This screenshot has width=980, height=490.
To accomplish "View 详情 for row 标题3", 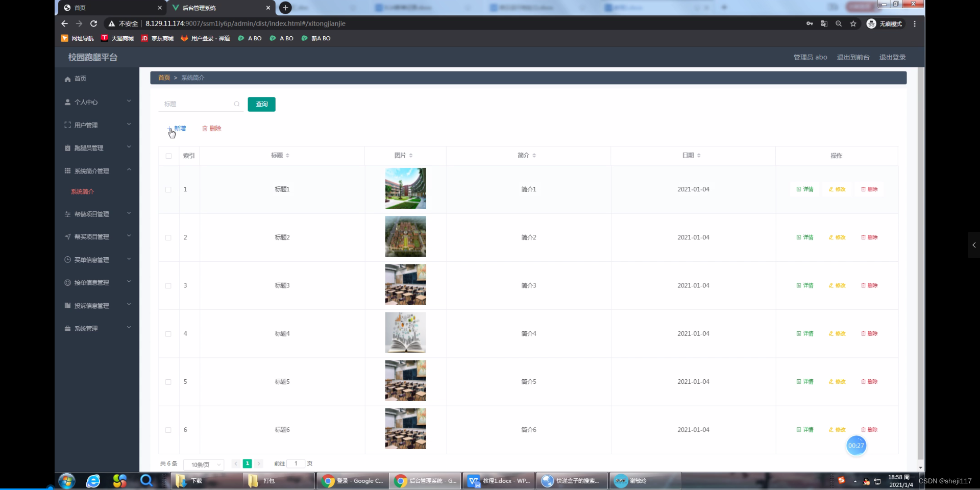I will 805,286.
